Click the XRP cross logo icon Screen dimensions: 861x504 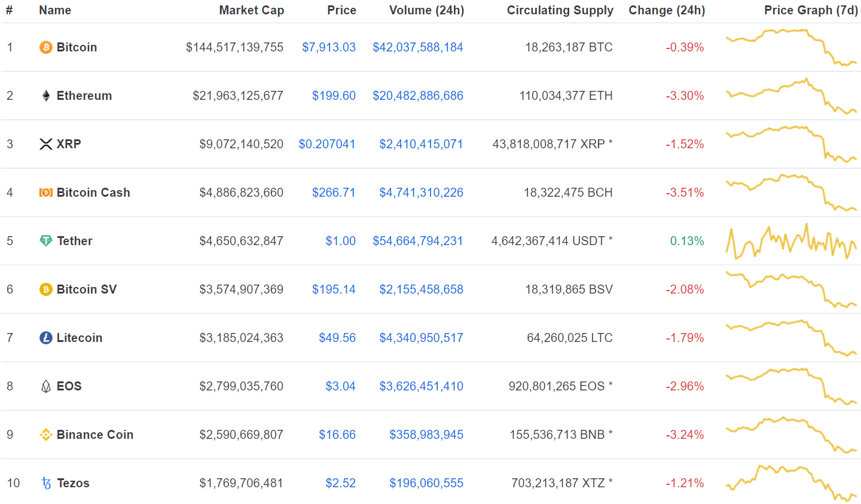[46, 144]
